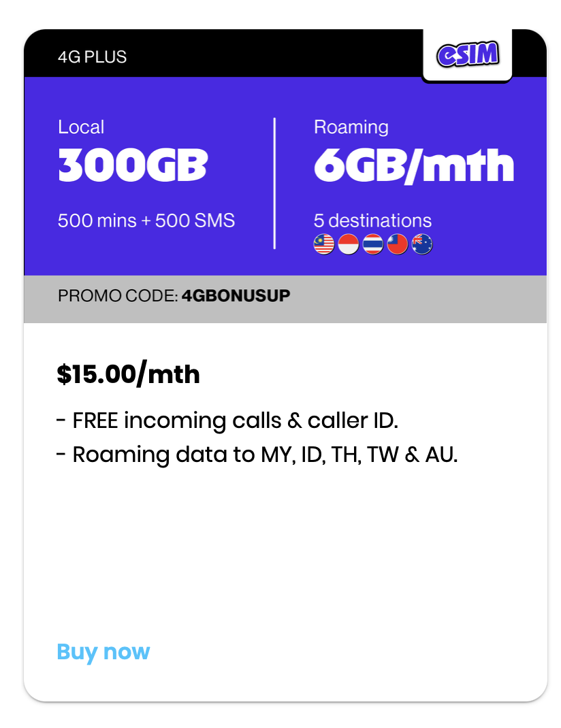561x728 pixels.
Task: Click the Taiwan flag icon
Action: tap(398, 244)
